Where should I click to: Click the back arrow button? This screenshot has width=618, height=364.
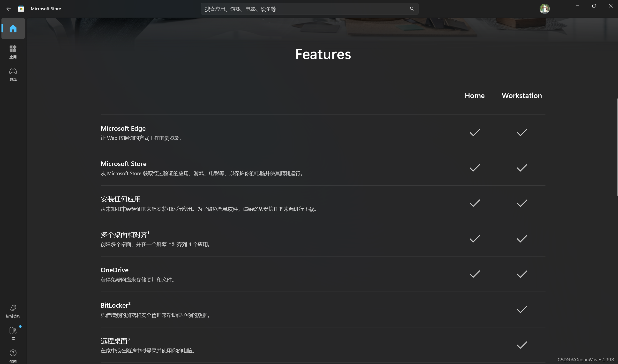click(8, 9)
